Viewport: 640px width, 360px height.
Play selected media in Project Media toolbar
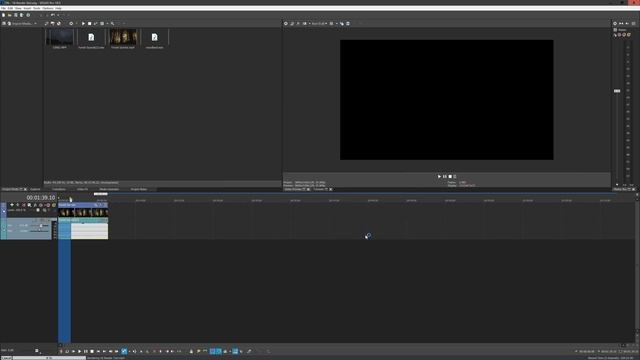point(83,24)
